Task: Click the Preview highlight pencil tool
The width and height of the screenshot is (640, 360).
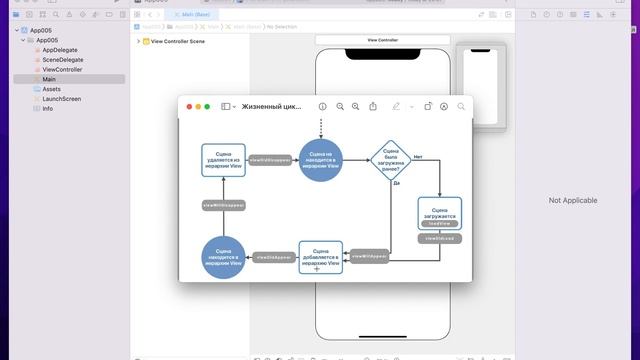Action: pyautogui.click(x=396, y=107)
